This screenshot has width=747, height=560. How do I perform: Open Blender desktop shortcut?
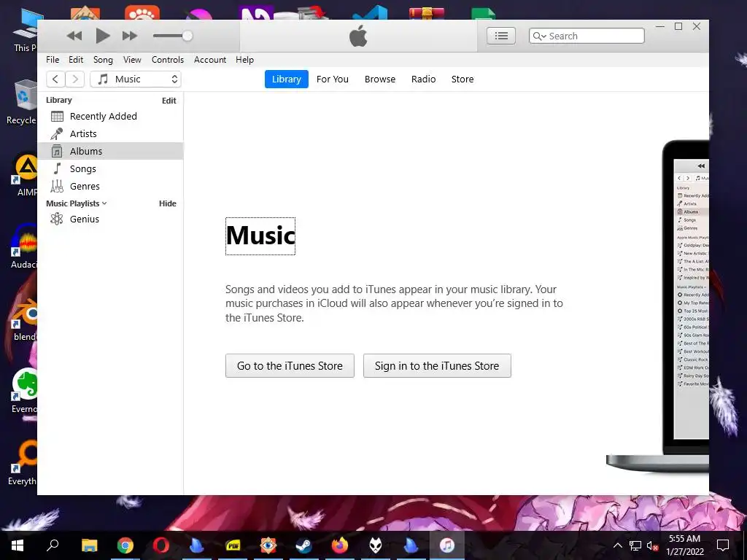click(25, 320)
